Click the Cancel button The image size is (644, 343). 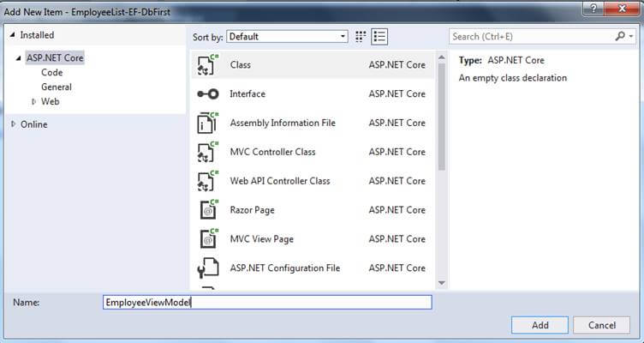tap(601, 325)
